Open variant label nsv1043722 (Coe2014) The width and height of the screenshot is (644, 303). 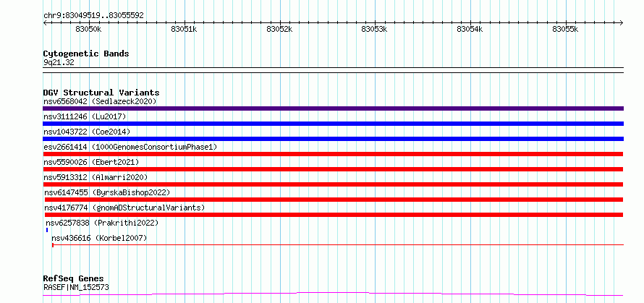coord(87,132)
